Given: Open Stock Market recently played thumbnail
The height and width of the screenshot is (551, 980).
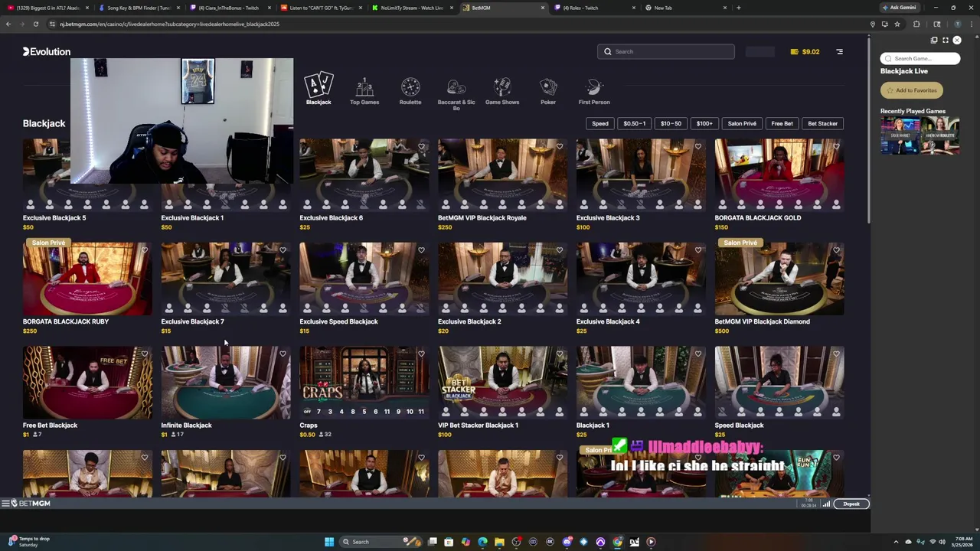Looking at the screenshot, I should point(900,135).
